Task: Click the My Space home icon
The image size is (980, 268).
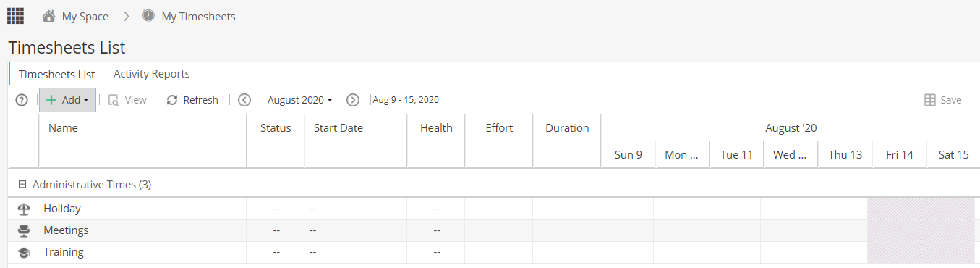Action: [49, 16]
